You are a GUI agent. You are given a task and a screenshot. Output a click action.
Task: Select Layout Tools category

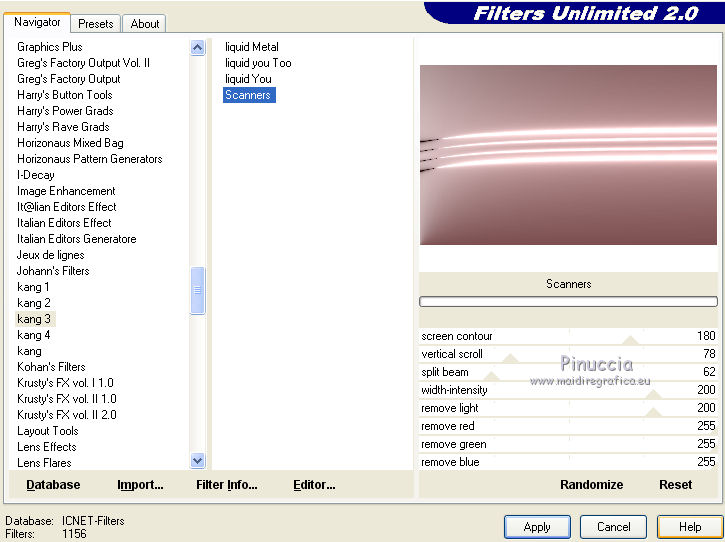click(48, 431)
